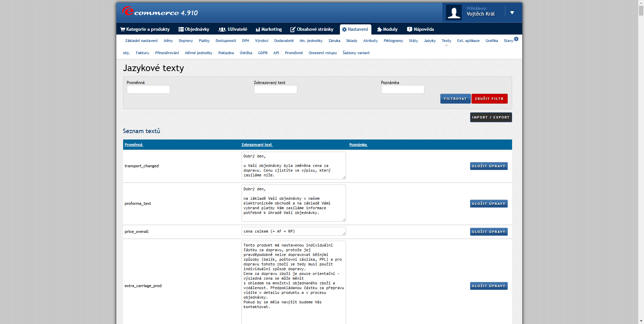
Task: Open the IMPORT / EXPORT dialog
Action: 490,117
